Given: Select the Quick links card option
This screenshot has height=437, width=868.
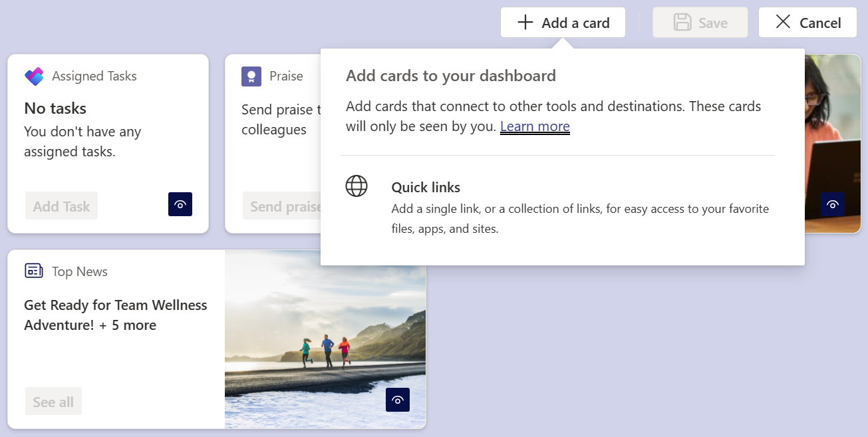Looking at the screenshot, I should point(426,188).
